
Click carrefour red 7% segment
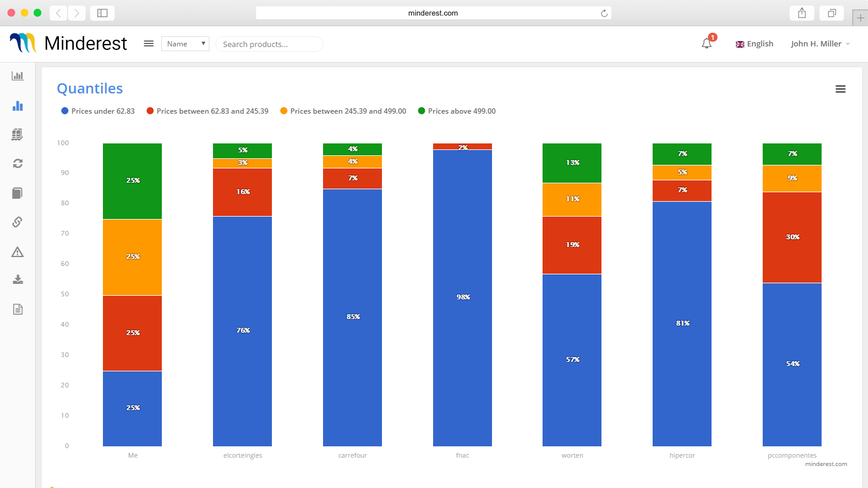click(352, 179)
